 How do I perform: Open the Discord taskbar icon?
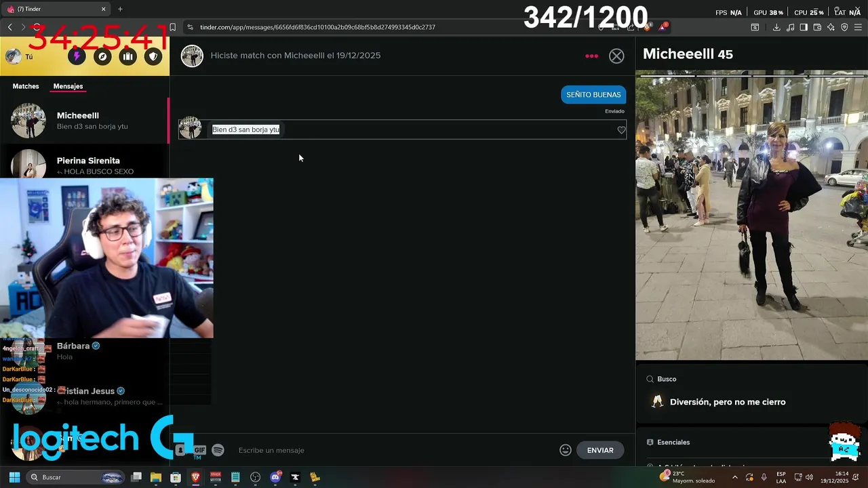pos(275,477)
